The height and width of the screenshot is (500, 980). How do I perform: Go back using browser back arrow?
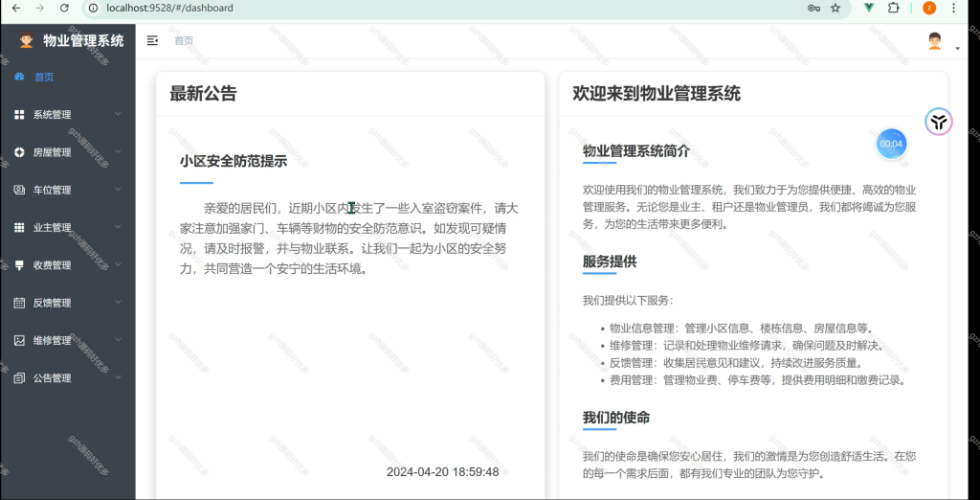tap(16, 8)
